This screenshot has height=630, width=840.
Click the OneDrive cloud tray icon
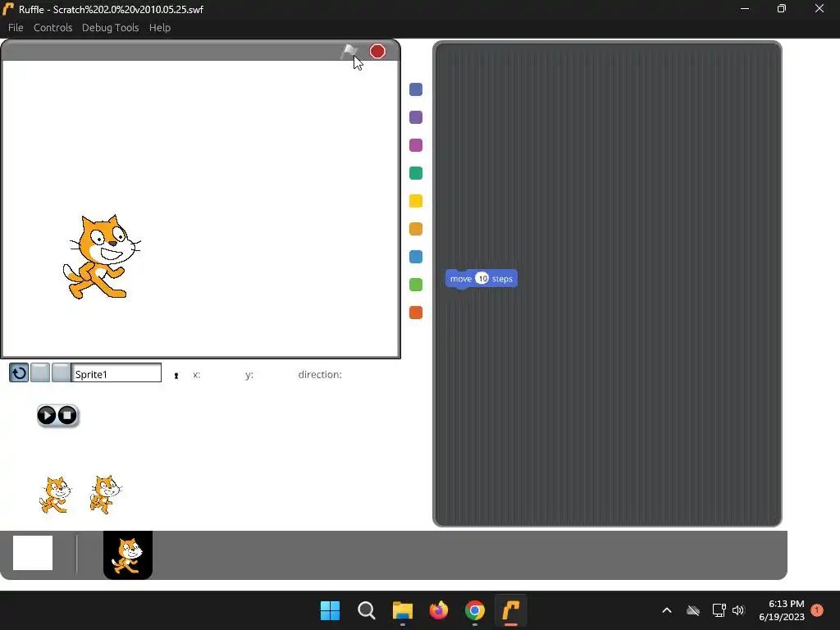coord(693,610)
